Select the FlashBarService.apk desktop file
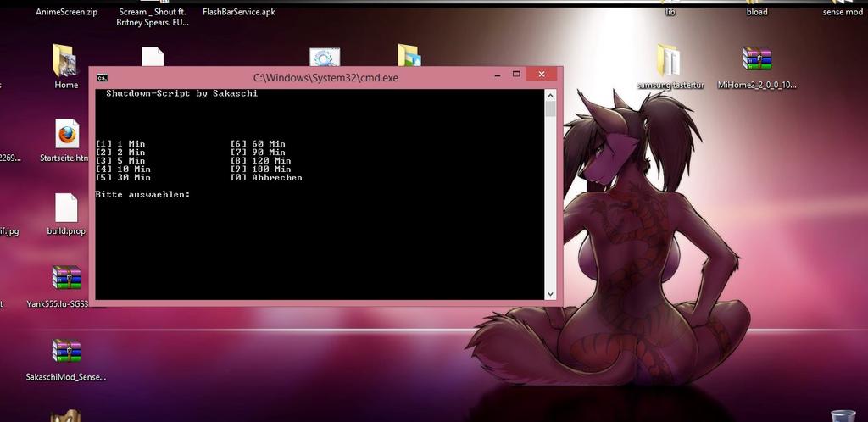The height and width of the screenshot is (422, 868). tap(239, 12)
